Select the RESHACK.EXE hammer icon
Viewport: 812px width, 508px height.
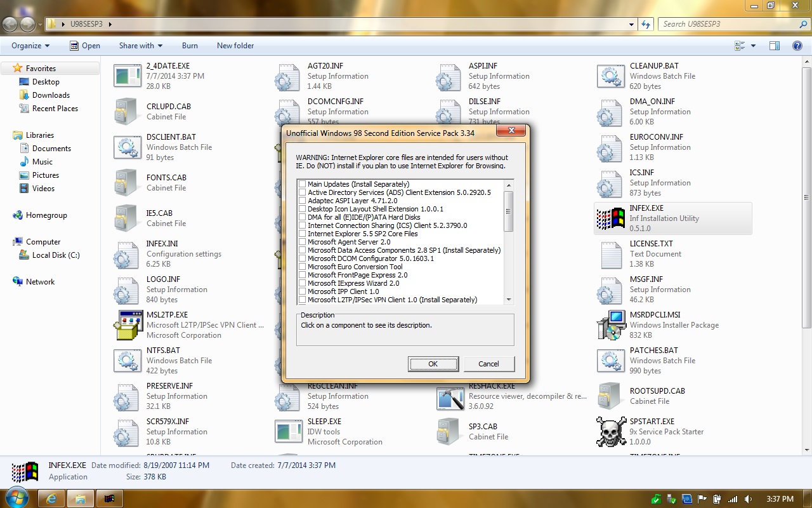coord(450,398)
